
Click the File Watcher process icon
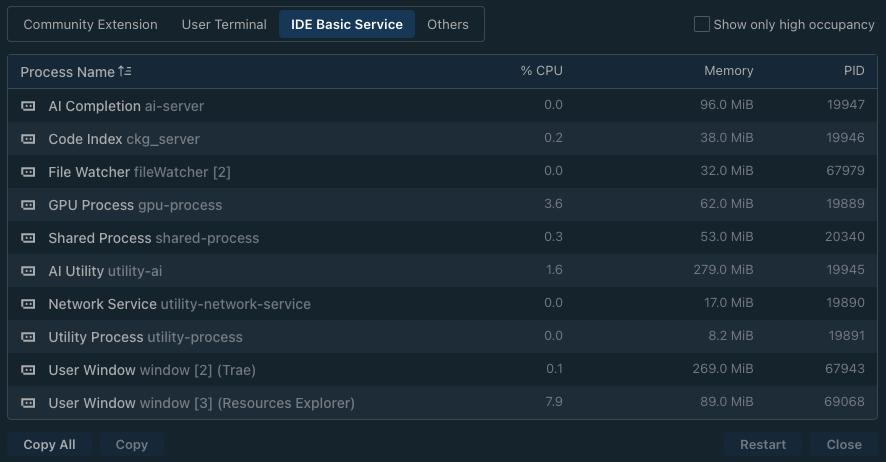(28, 172)
